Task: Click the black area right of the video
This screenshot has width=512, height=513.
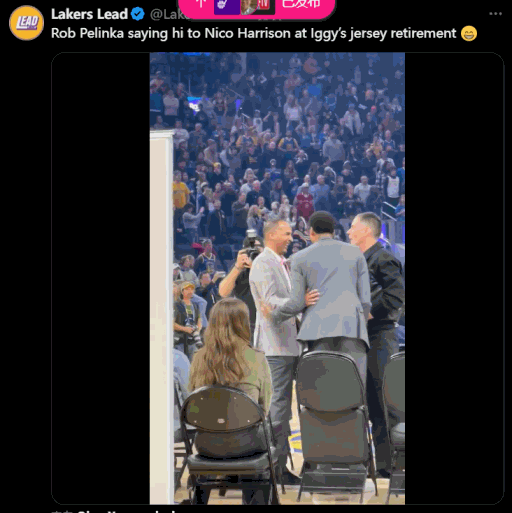Action: coord(454,278)
